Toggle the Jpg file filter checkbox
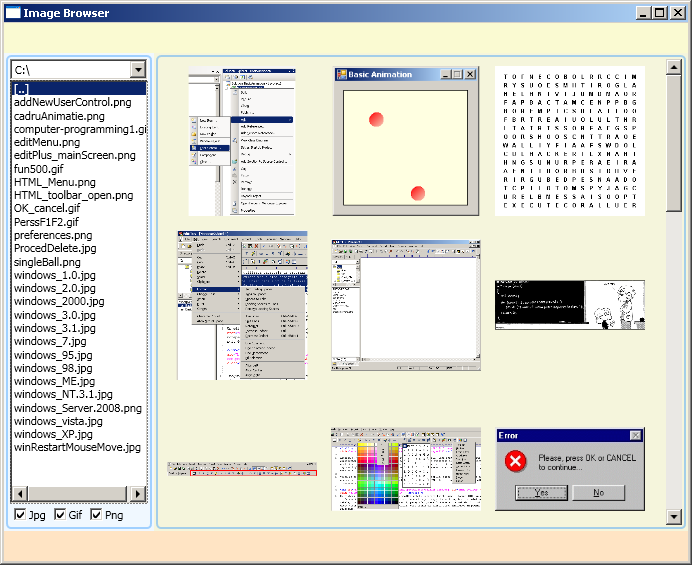This screenshot has width=692, height=565. tap(21, 515)
